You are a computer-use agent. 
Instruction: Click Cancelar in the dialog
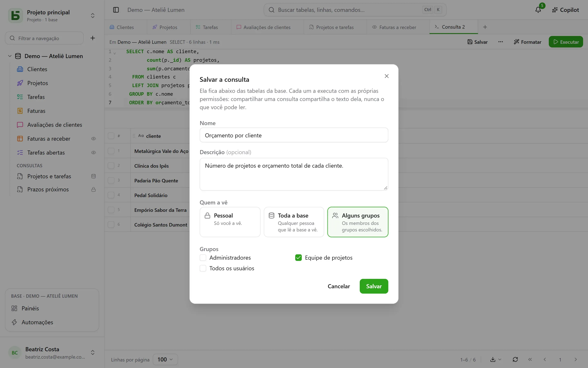[339, 286]
